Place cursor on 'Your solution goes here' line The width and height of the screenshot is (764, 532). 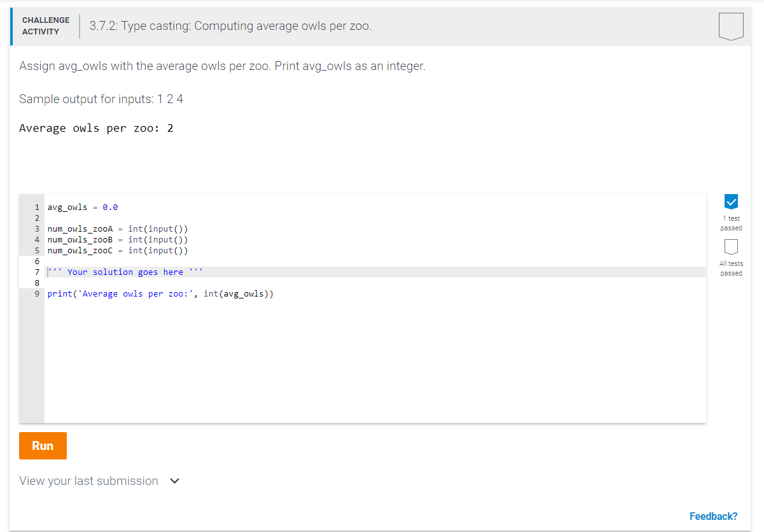click(375, 272)
